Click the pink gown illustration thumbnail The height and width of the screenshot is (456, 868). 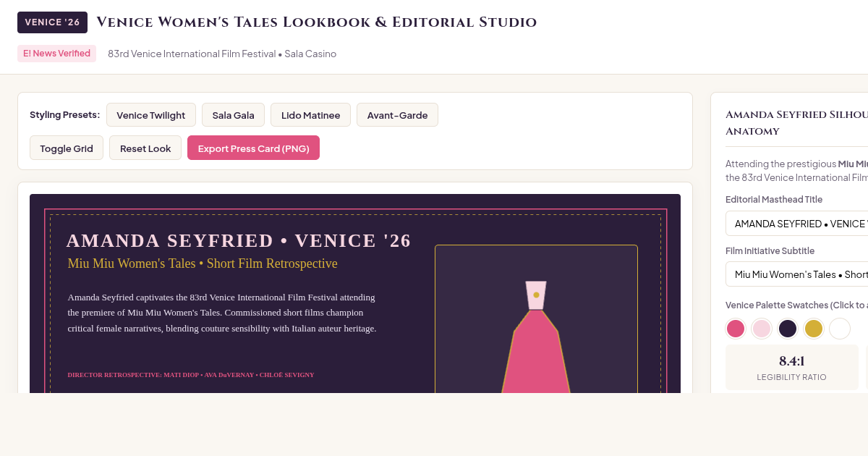coord(536,319)
